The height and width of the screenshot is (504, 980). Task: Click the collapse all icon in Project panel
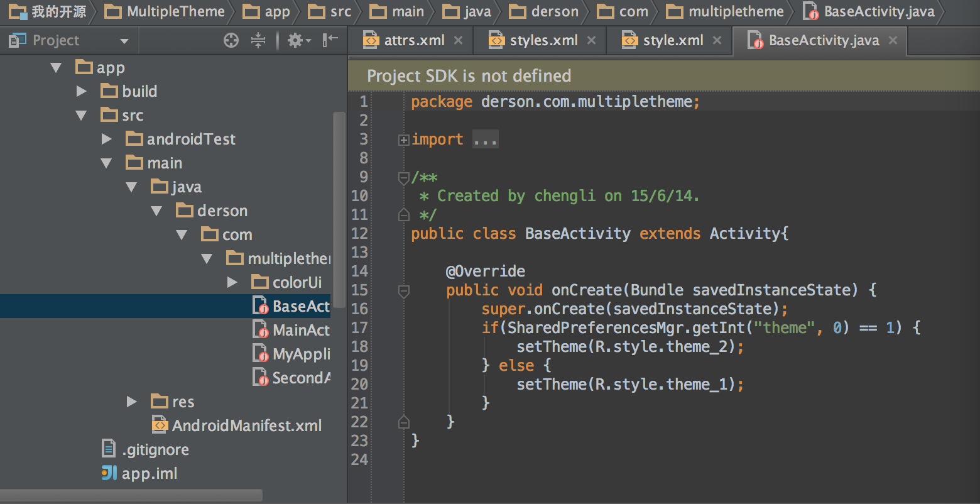click(258, 41)
